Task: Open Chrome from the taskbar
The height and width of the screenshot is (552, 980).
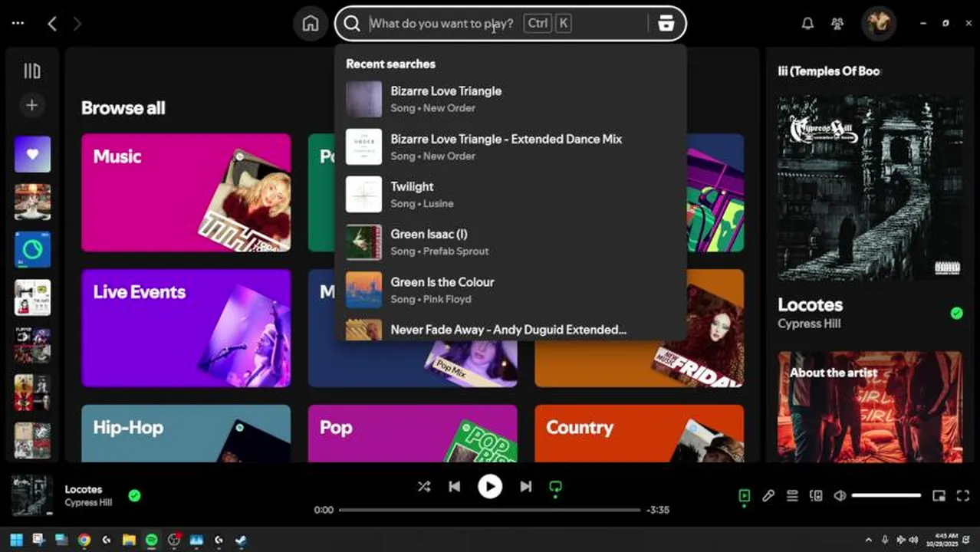Action: tap(84, 540)
